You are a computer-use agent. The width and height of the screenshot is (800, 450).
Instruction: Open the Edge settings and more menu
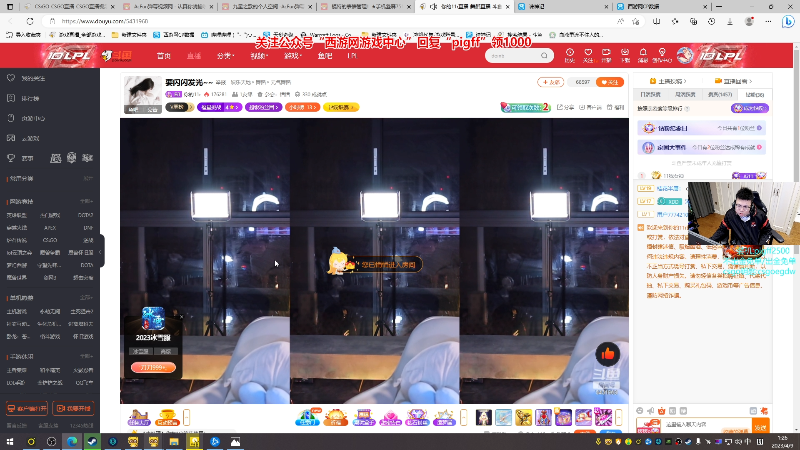(768, 21)
